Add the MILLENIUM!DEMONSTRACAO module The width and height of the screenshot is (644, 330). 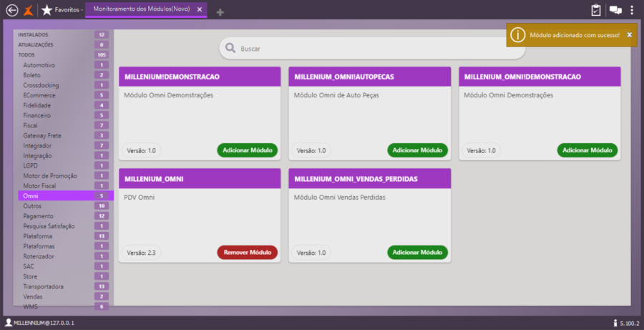248,150
